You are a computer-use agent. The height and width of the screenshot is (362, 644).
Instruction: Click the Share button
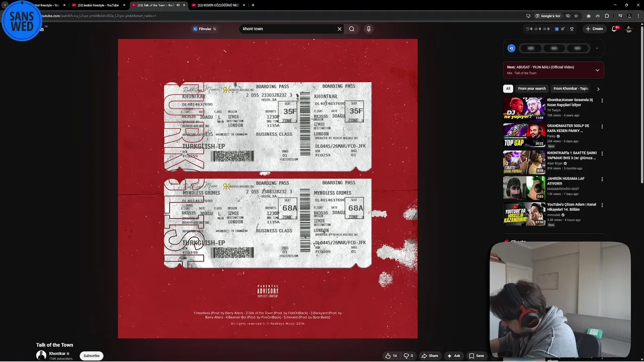tap(430, 355)
